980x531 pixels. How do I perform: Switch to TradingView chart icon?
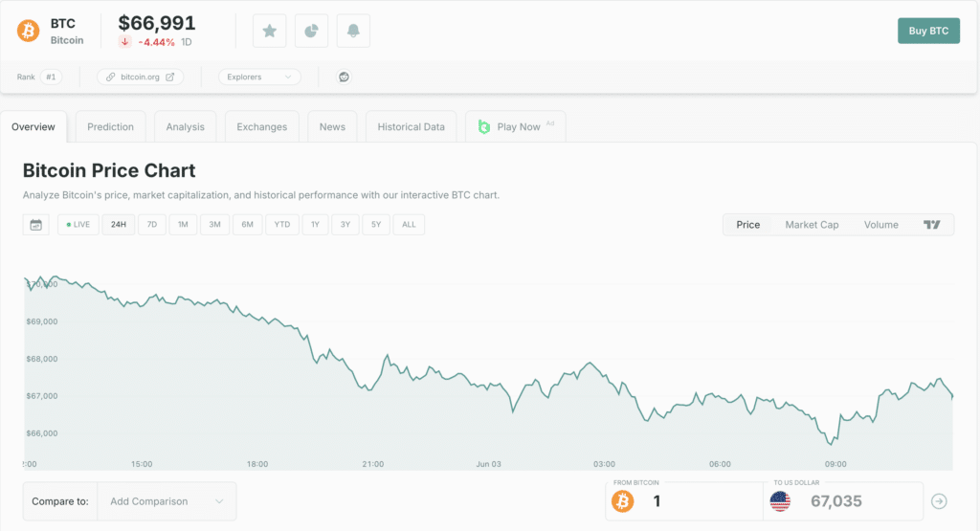932,225
